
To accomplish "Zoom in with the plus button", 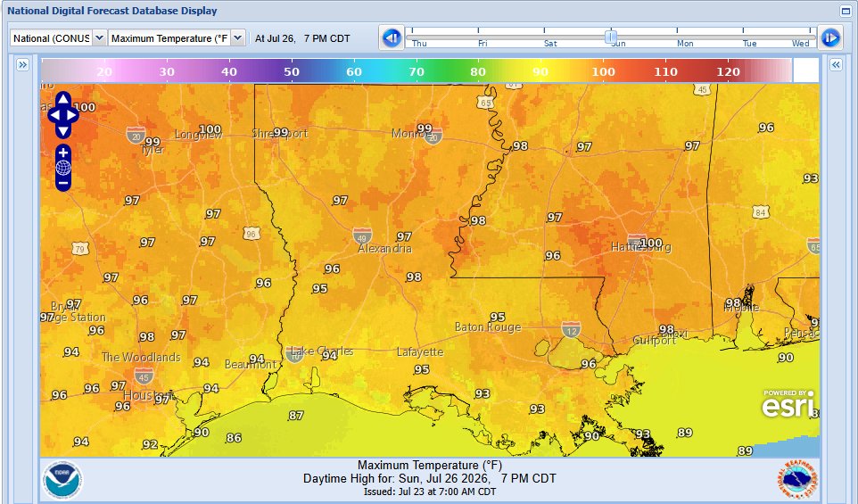I will coord(63,153).
